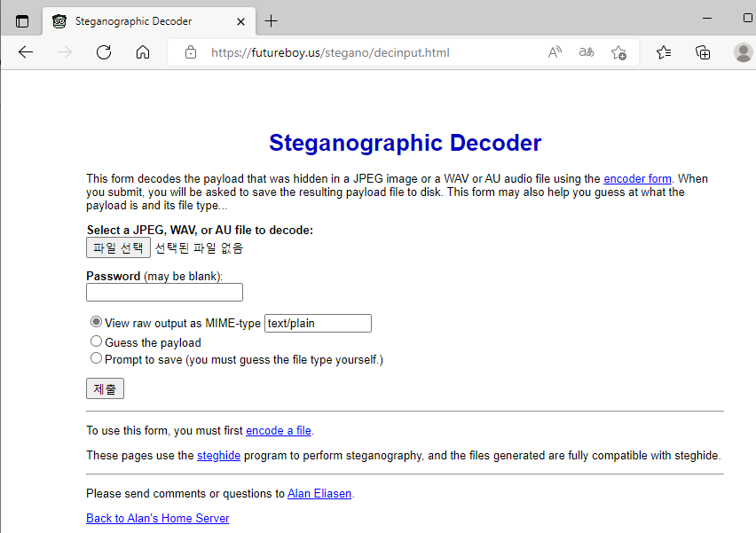Close the Steganographic Decoder tab
756x533 pixels.
click(241, 21)
